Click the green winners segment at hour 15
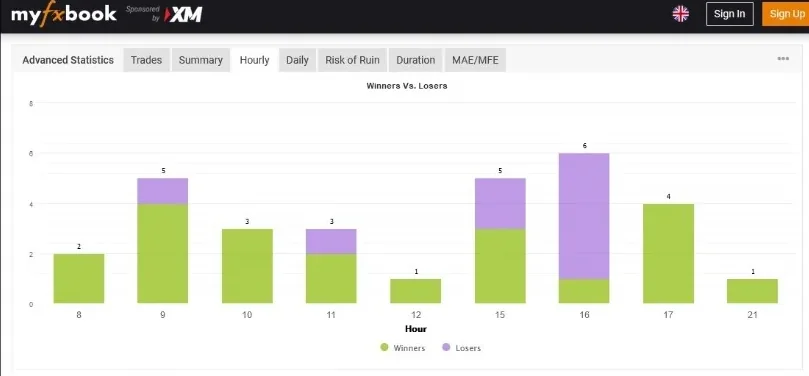Screen dimensions: 809x376 tap(500, 266)
